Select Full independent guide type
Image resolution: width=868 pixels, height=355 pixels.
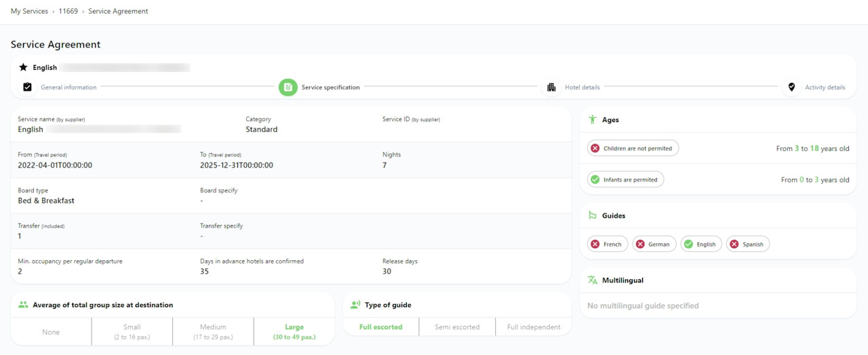point(534,327)
